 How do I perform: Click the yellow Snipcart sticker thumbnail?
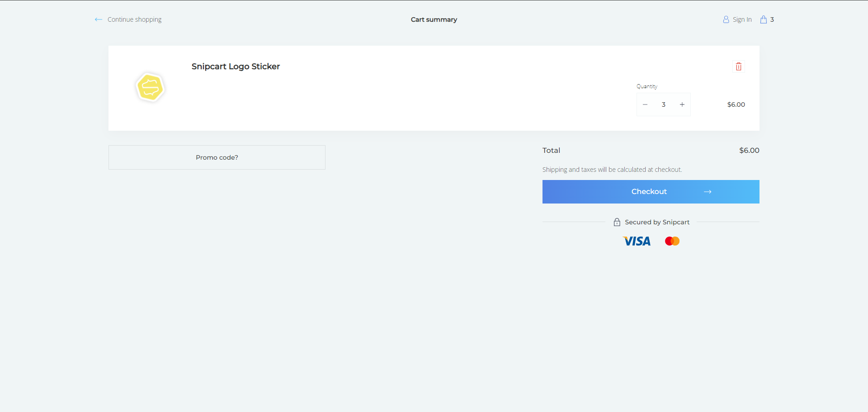point(150,87)
